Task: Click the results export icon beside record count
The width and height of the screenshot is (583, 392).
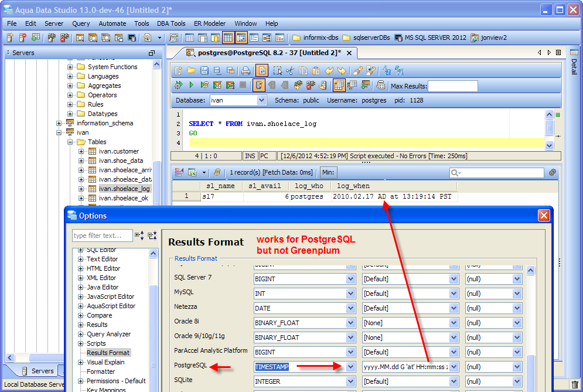Action: (192, 172)
